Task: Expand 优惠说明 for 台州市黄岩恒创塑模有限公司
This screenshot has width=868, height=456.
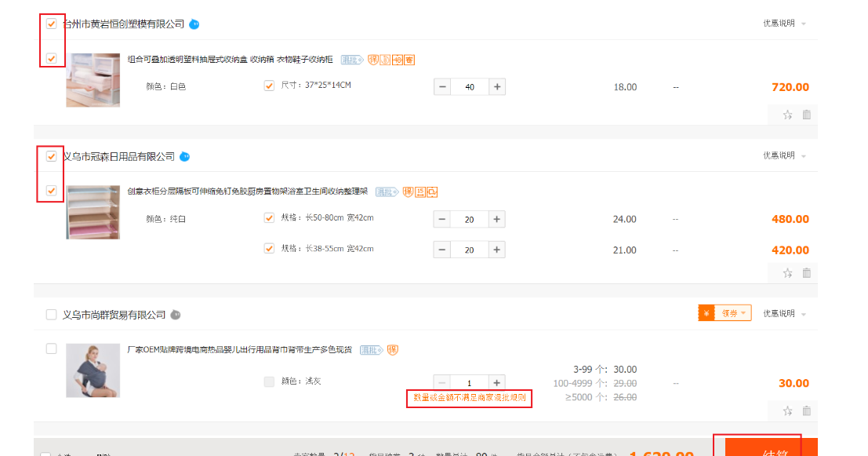Action: (x=784, y=24)
